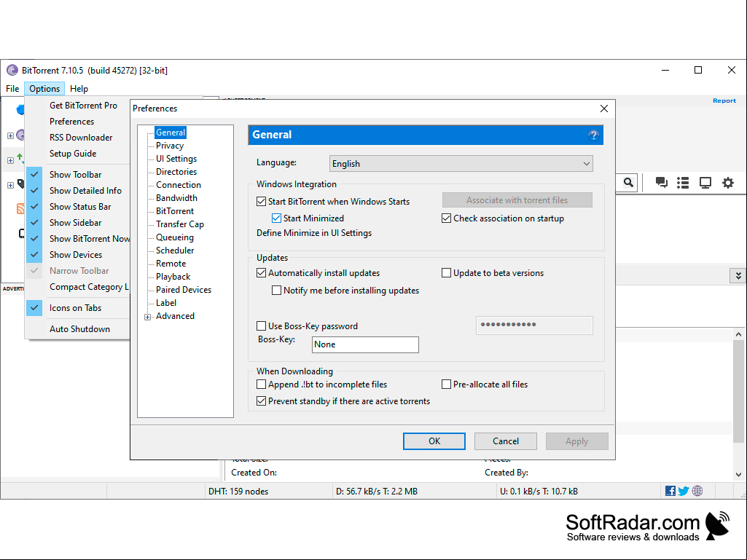
Task: Close the open Options menu in the menu bar
Action: [44, 89]
